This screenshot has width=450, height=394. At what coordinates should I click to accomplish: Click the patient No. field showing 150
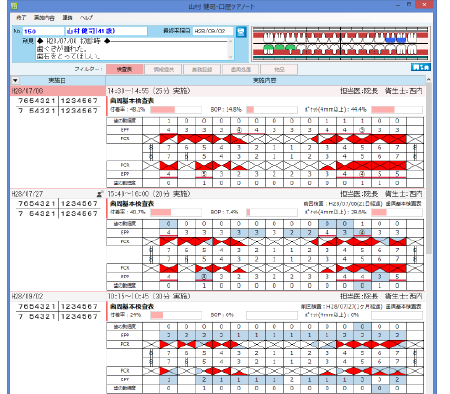(43, 31)
